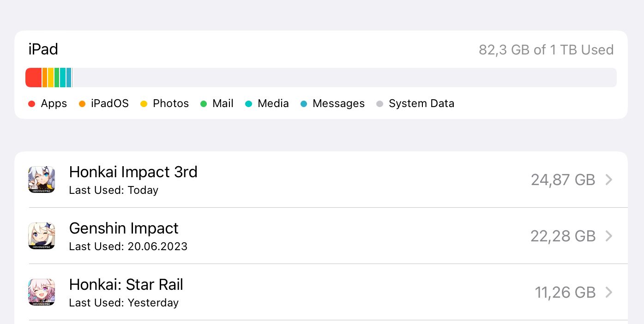This screenshot has height=324, width=644.
Task: Click the 82,3 GB of 1 TB Used text
Action: (x=546, y=50)
